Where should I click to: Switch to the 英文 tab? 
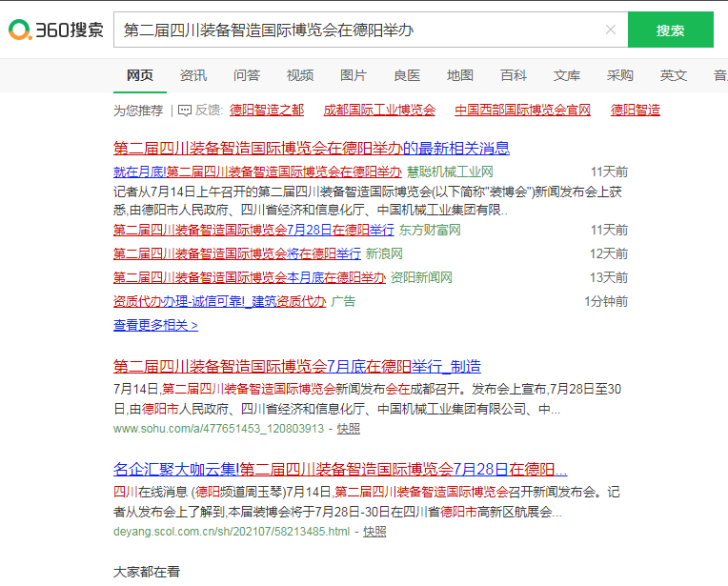point(674,75)
